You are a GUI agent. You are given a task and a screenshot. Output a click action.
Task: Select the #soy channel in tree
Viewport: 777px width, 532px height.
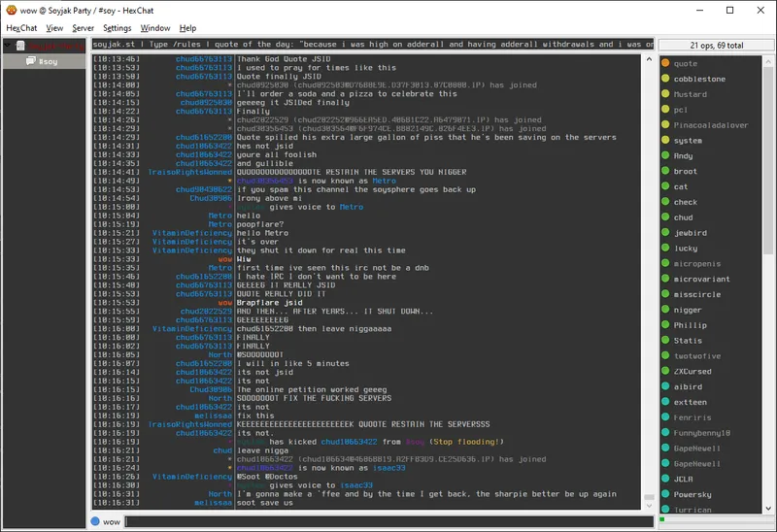(44, 61)
